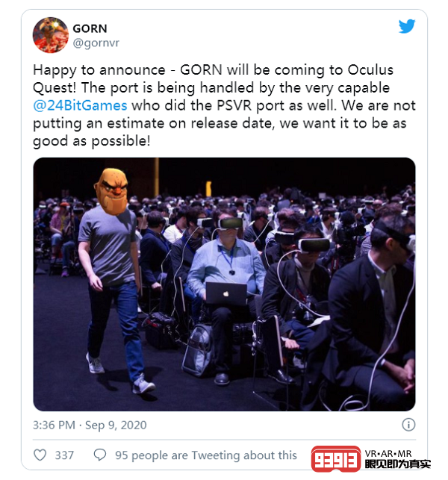Image resolution: width=448 pixels, height=480 pixels.
Task: Click the reply speech bubble icon
Action: [x=100, y=455]
